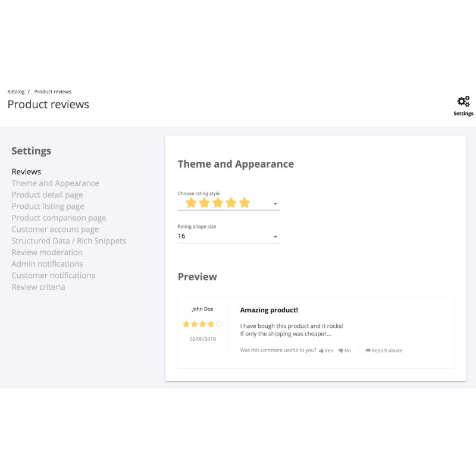The height and width of the screenshot is (476, 476).
Task: Open Review criteria settings
Action: click(x=38, y=287)
